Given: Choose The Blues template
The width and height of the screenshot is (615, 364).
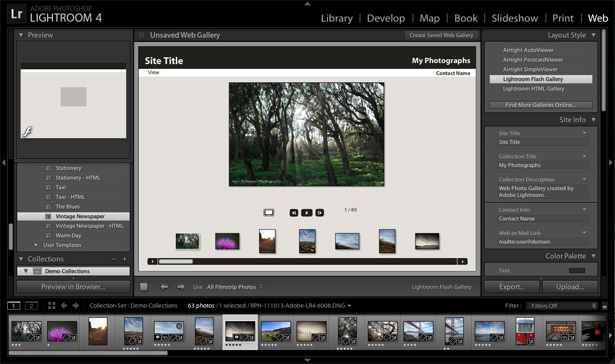Looking at the screenshot, I should coord(67,206).
